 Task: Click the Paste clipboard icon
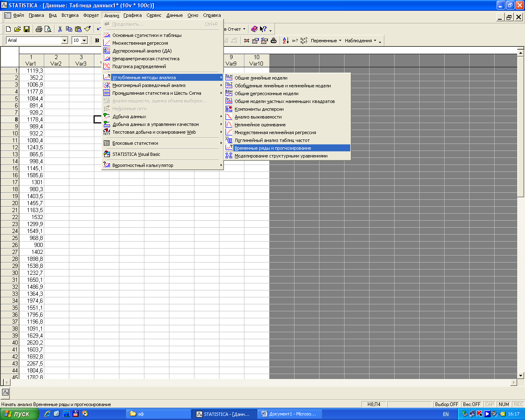(x=78, y=29)
